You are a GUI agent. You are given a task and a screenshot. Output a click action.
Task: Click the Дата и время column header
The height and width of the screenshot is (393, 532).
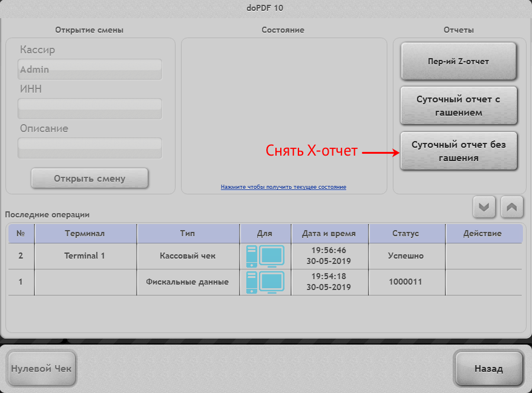330,234
